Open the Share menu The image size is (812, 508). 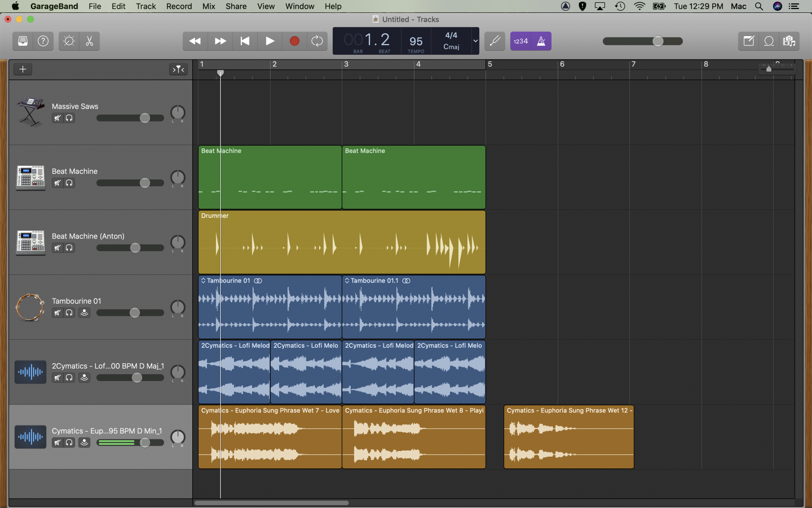(236, 6)
